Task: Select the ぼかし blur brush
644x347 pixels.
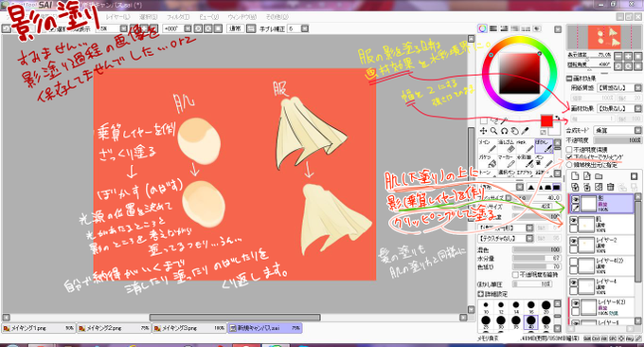Action: coord(544,146)
